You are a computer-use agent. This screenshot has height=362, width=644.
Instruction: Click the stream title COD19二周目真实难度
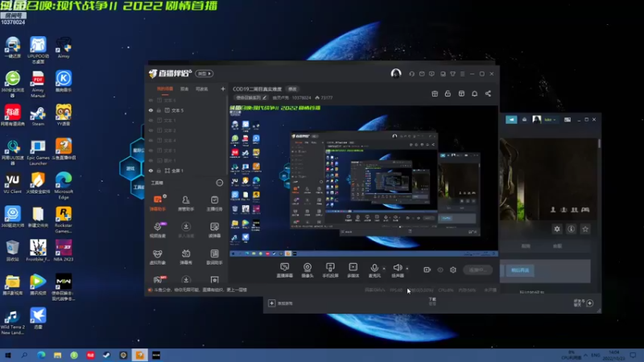(x=257, y=89)
